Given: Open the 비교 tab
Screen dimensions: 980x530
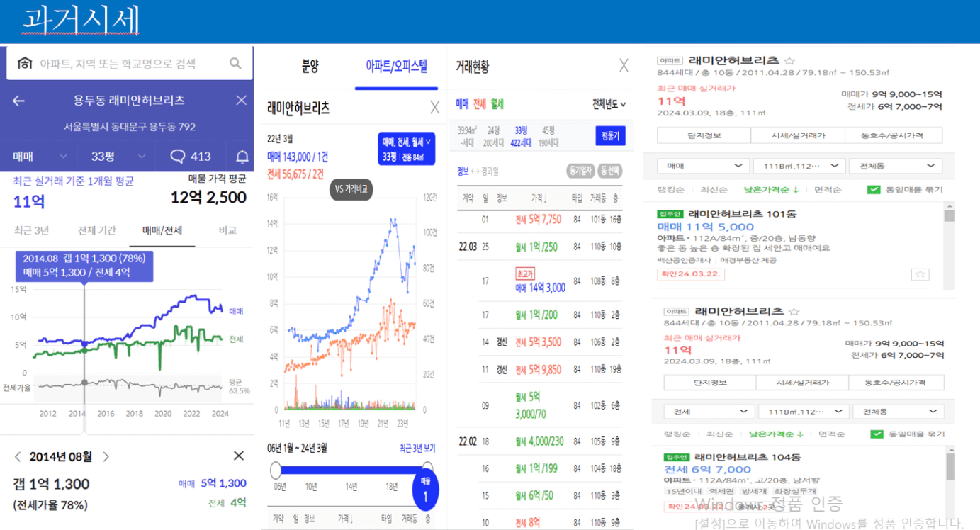Looking at the screenshot, I should [x=227, y=230].
